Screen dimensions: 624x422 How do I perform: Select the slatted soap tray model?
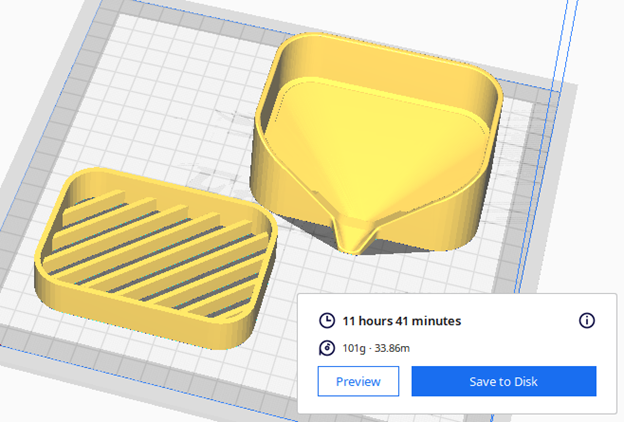click(x=156, y=258)
